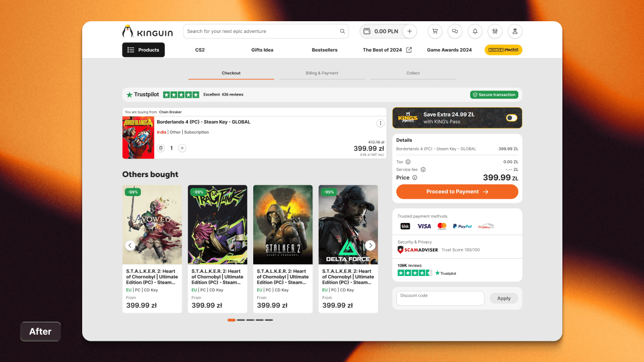Go back in carousel with the left arrow
Image resolution: width=644 pixels, height=362 pixels.
click(x=130, y=245)
